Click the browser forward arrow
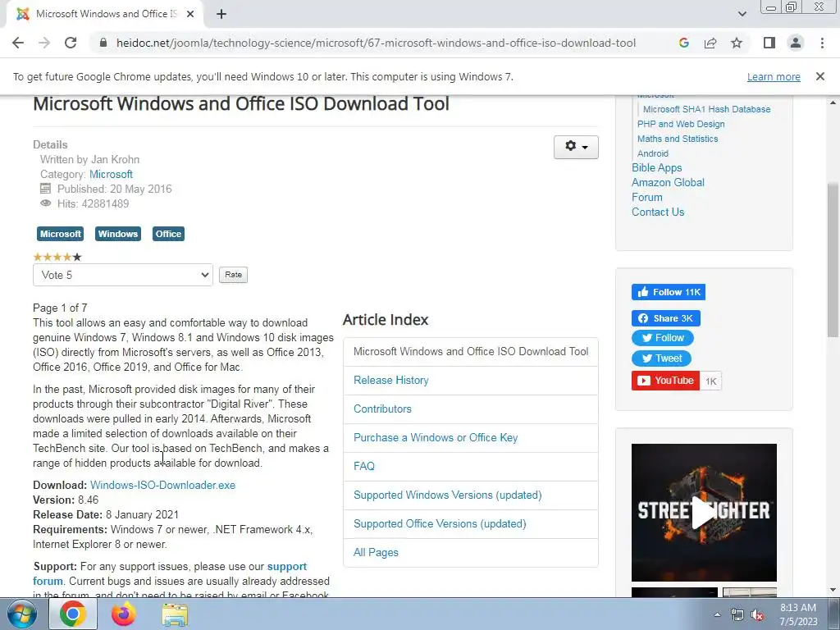 click(x=44, y=43)
